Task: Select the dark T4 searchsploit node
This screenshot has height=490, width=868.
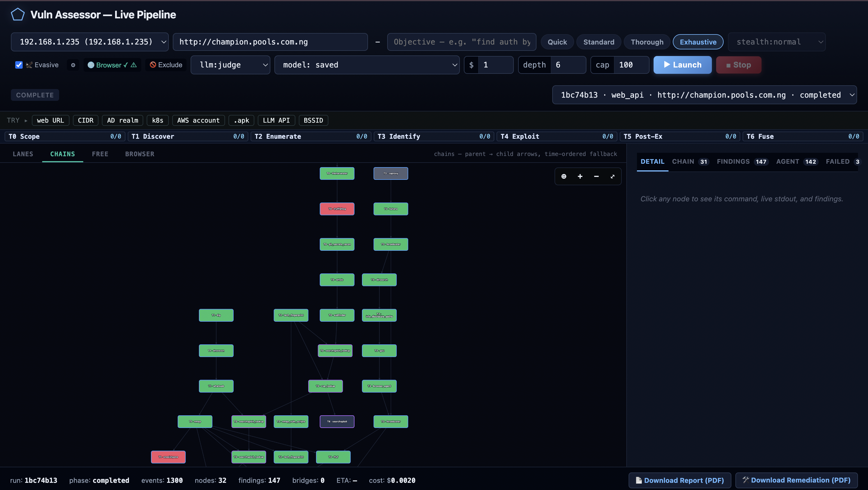Action: 337,422
